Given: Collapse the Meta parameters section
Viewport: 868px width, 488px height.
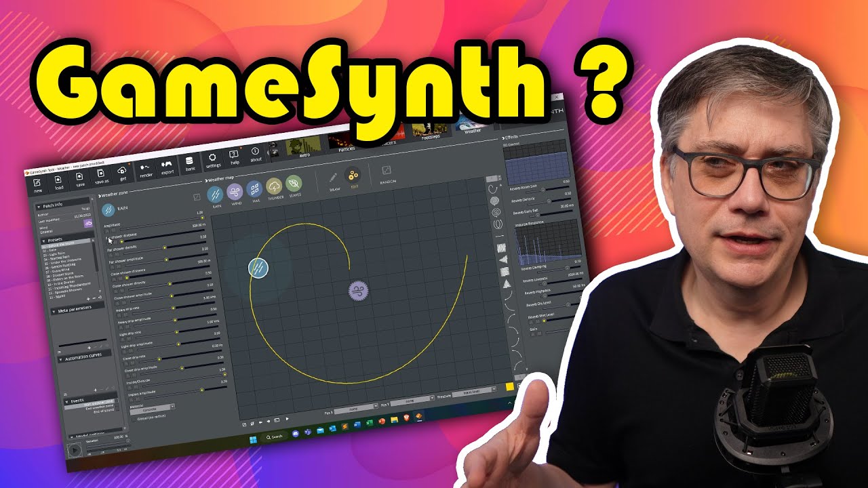Looking at the screenshot, I should pyautogui.click(x=54, y=312).
